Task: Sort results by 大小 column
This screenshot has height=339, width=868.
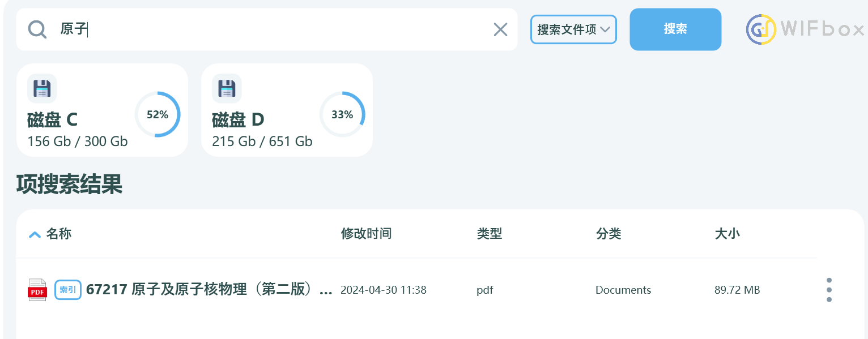Action: click(727, 233)
